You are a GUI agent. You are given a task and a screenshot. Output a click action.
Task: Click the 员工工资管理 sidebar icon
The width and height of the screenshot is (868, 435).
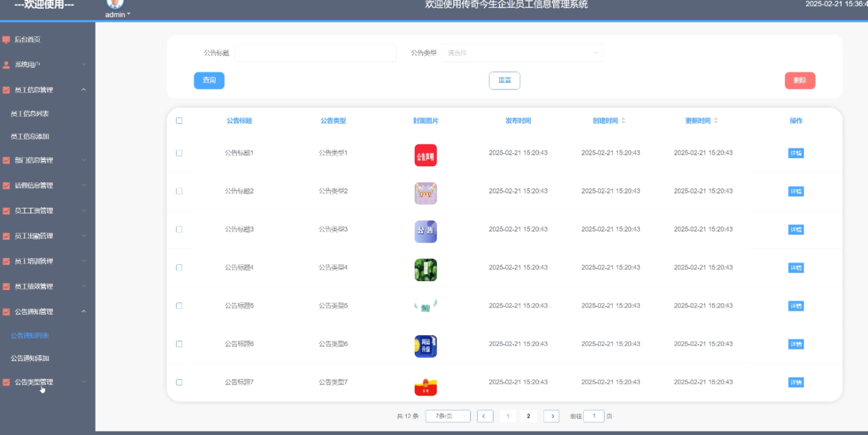[x=6, y=211]
